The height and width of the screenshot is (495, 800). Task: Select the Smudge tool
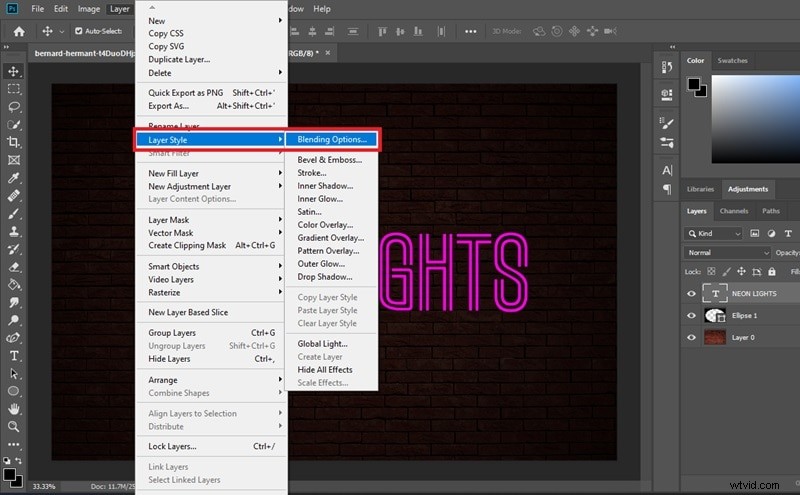tap(14, 302)
